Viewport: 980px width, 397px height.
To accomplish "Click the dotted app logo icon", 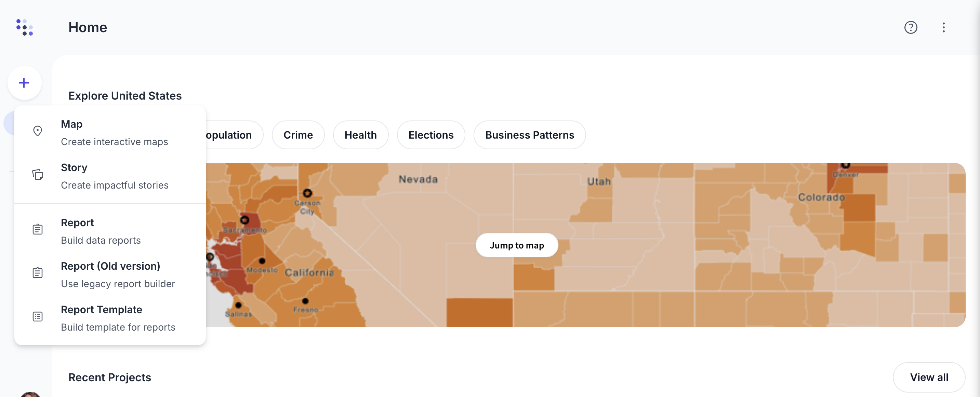I will 25,27.
